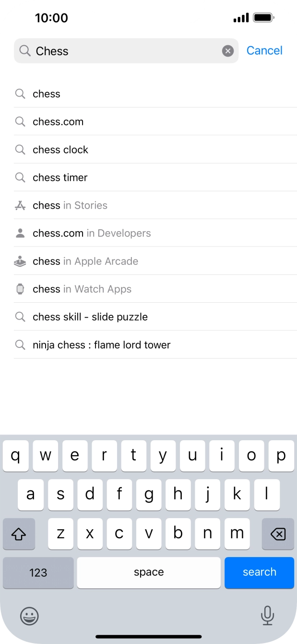The image size is (297, 644).
Task: Tap the Watch Apps icon beside chess
Action: [x=20, y=289]
